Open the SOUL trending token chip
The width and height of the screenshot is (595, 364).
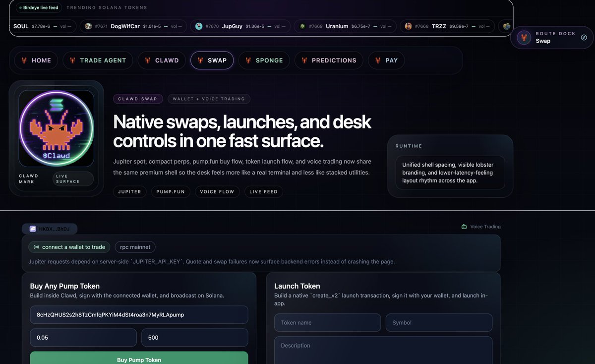pyautogui.click(x=43, y=26)
